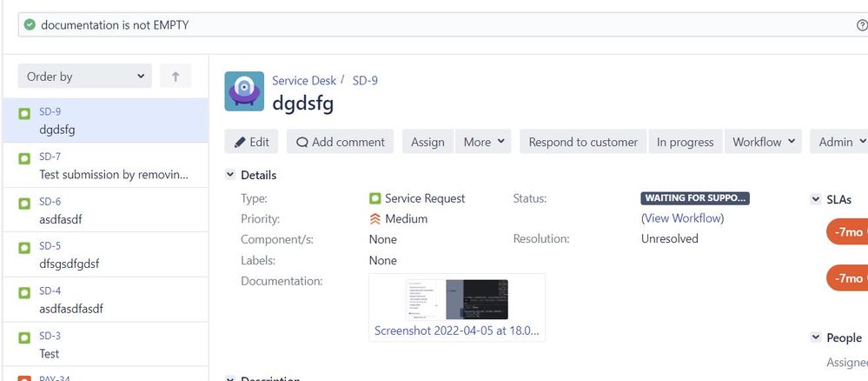Open the Service Desk breadcrumb link
The height and width of the screenshot is (381, 868).
(x=304, y=80)
